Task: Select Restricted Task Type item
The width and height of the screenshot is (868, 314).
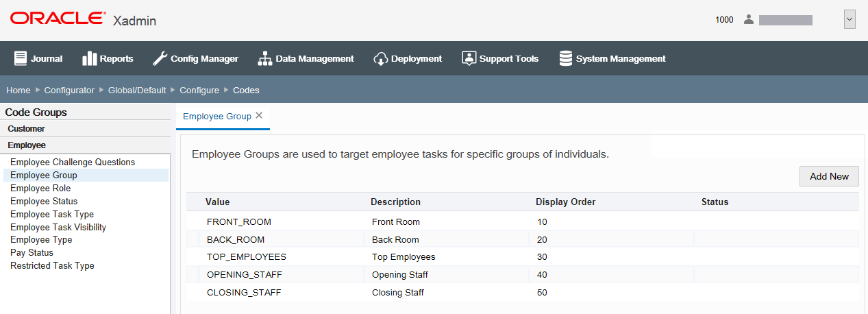Action: click(x=52, y=266)
